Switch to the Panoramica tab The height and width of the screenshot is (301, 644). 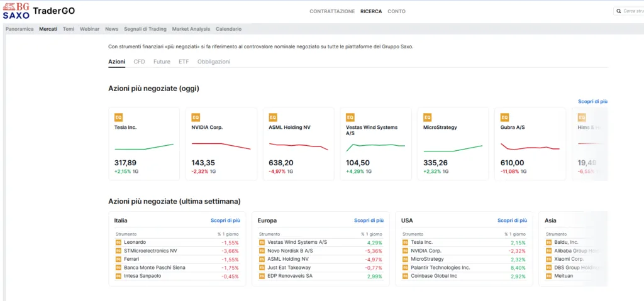pyautogui.click(x=19, y=29)
